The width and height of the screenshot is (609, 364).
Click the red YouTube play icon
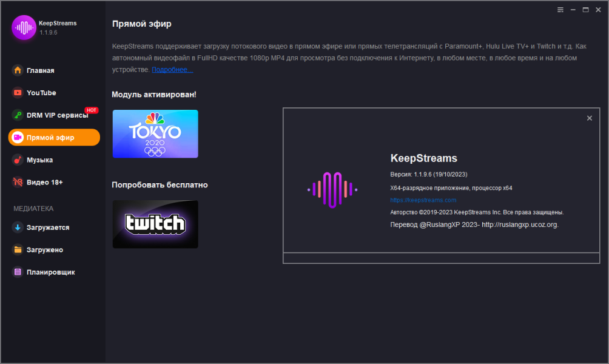18,93
